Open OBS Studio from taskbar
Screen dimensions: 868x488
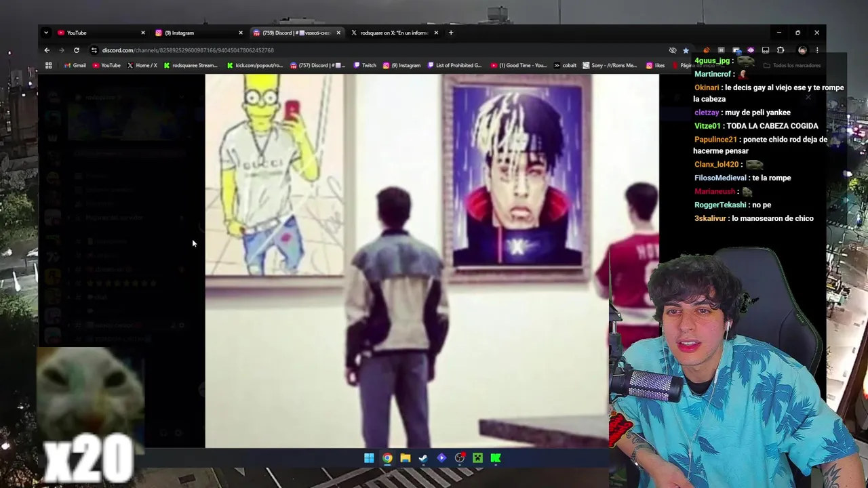460,458
